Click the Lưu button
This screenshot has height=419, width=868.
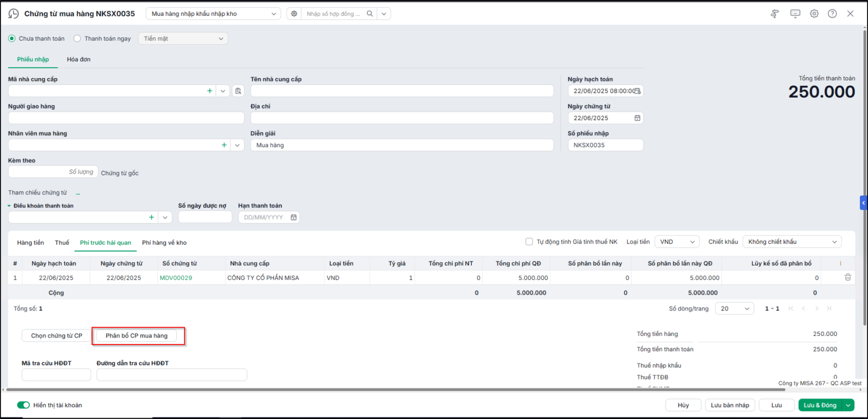click(777, 405)
